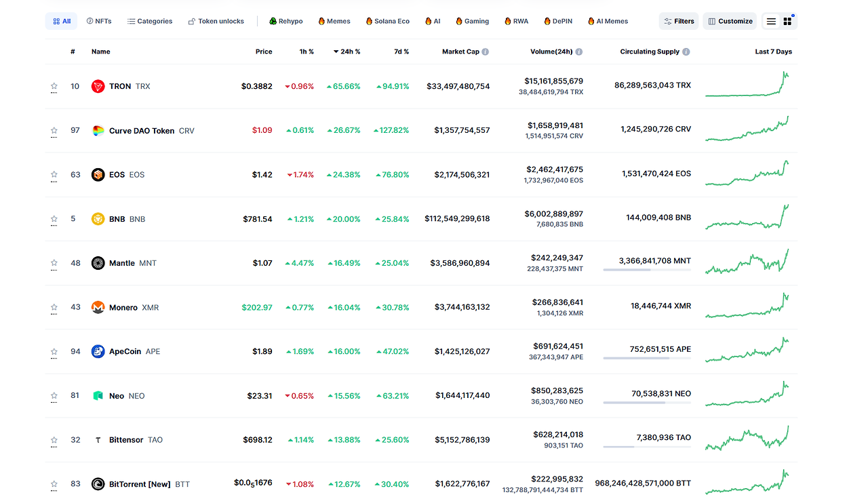Screen dimensions: 868x501
Task: Filter by Gaming category
Action: click(x=472, y=21)
